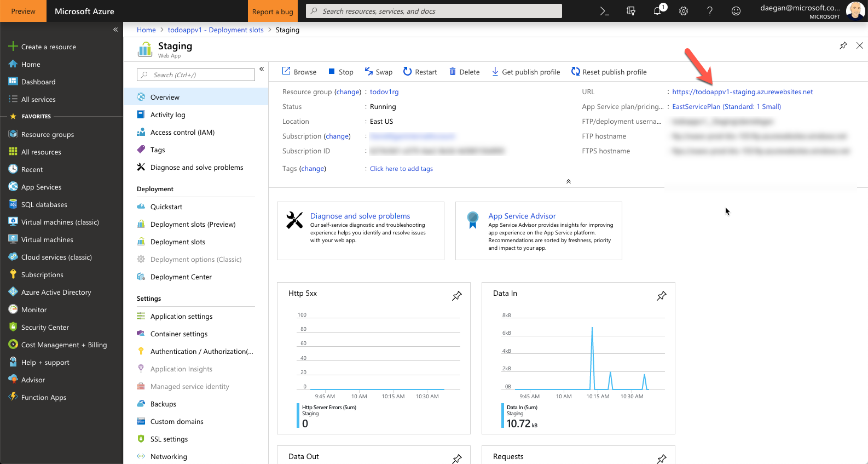
Task: Pin the Data In chart
Action: click(x=662, y=296)
